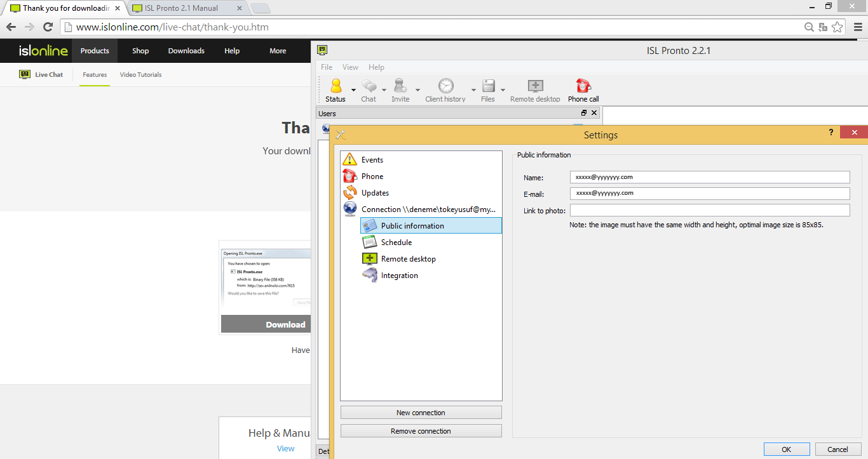This screenshot has height=459, width=868.
Task: Click the Cancel button in Settings
Action: click(x=838, y=449)
